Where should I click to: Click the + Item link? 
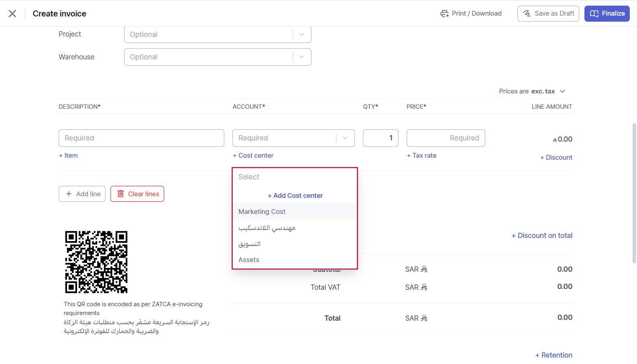(x=68, y=155)
